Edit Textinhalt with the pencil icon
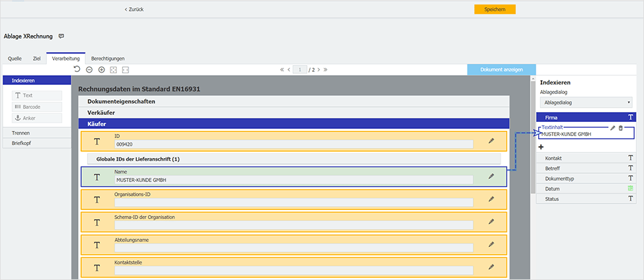644x280 pixels. coord(612,128)
